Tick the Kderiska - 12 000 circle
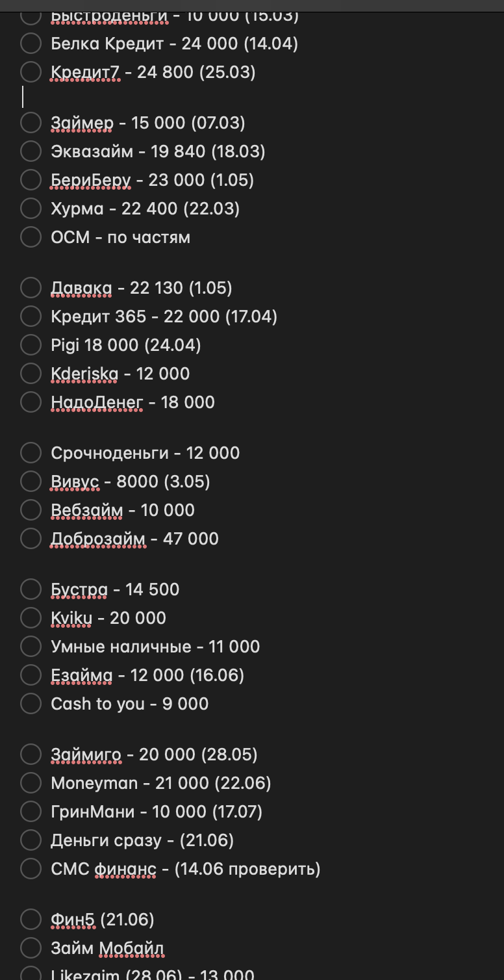Screen dimensions: 504x980 (x=31, y=374)
